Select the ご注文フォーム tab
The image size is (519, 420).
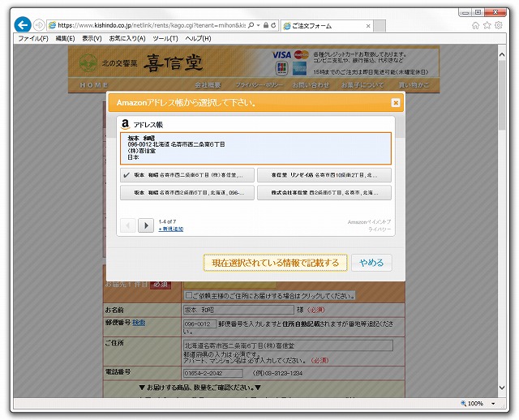pos(326,26)
